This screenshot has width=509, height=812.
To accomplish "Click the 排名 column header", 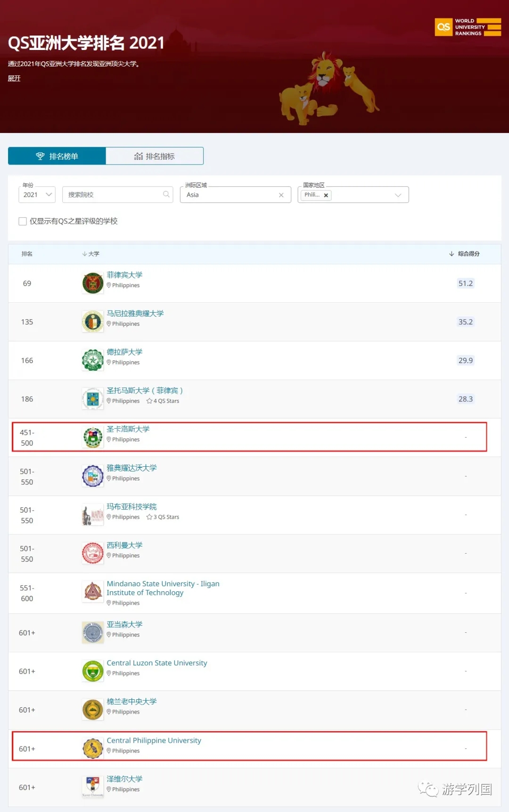I will (27, 254).
